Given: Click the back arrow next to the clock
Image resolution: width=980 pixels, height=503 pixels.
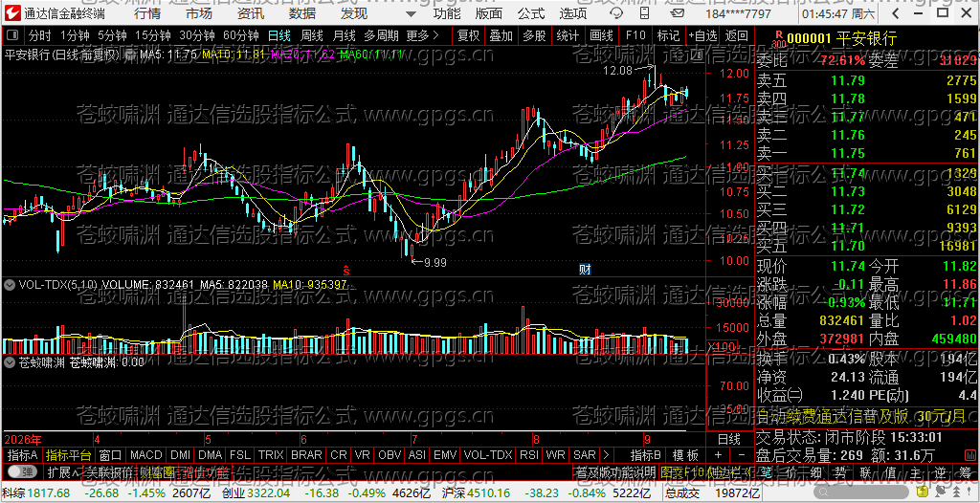Looking at the screenshot, I should click(x=895, y=12).
